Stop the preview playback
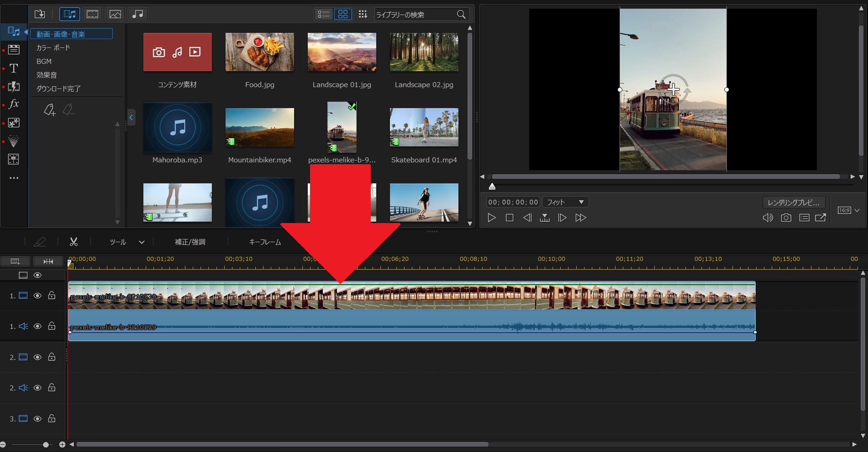The width and height of the screenshot is (868, 452). [510, 218]
